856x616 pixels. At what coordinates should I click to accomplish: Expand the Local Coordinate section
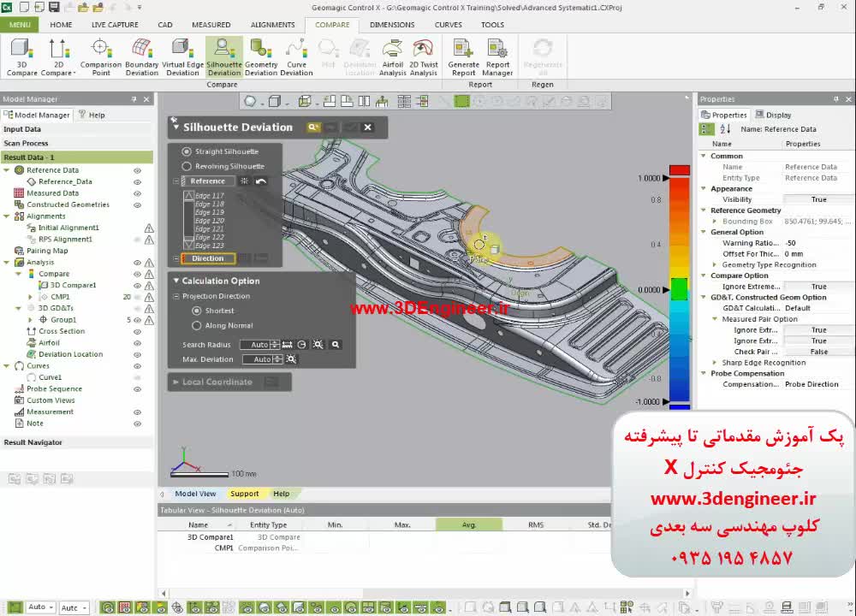pyautogui.click(x=176, y=382)
